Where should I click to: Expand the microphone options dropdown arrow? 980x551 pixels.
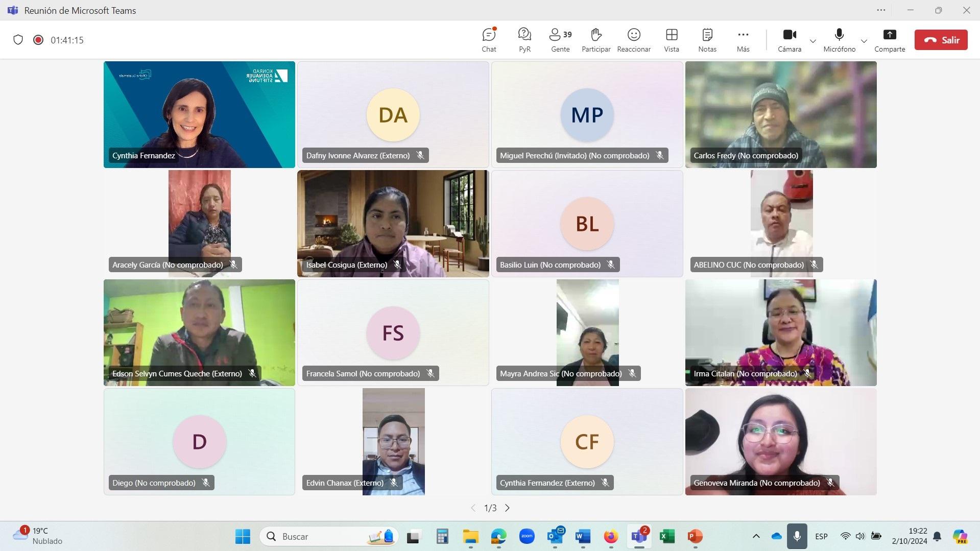[x=864, y=41]
